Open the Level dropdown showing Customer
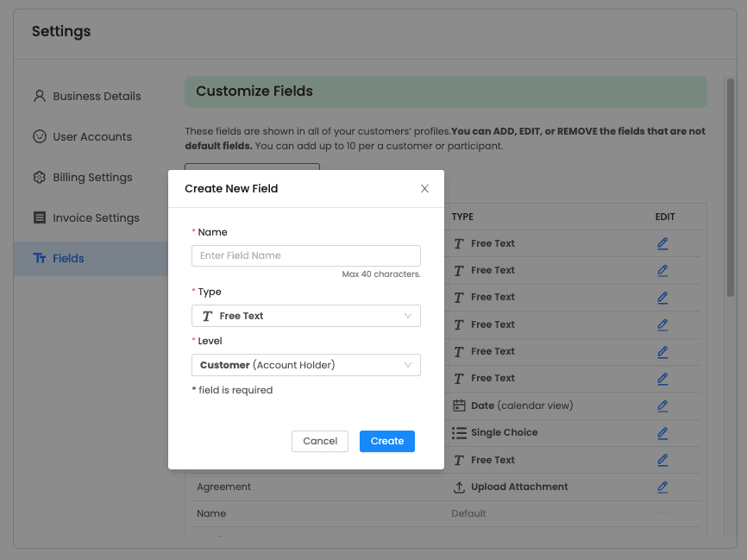This screenshot has height=560, width=747. tap(306, 365)
